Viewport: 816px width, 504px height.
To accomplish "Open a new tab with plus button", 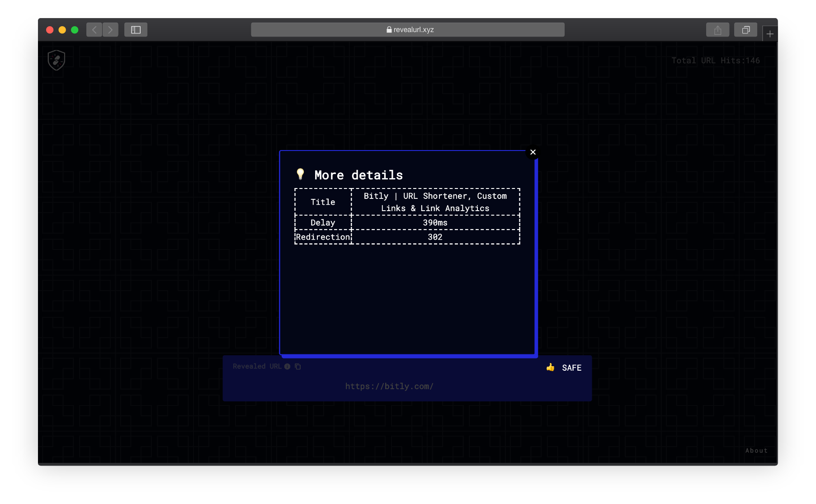I will tap(770, 34).
